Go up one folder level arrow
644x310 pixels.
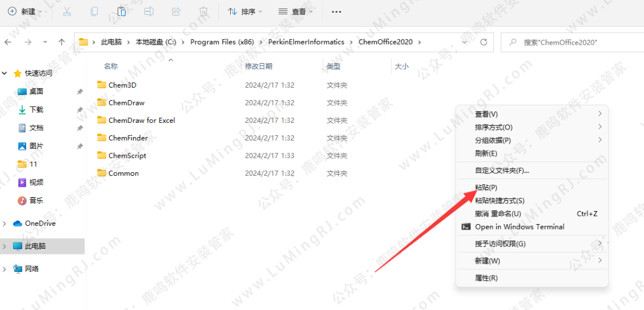pyautogui.click(x=61, y=42)
